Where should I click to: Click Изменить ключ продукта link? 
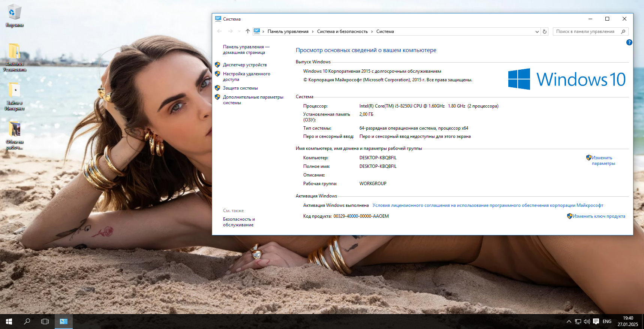click(x=599, y=216)
